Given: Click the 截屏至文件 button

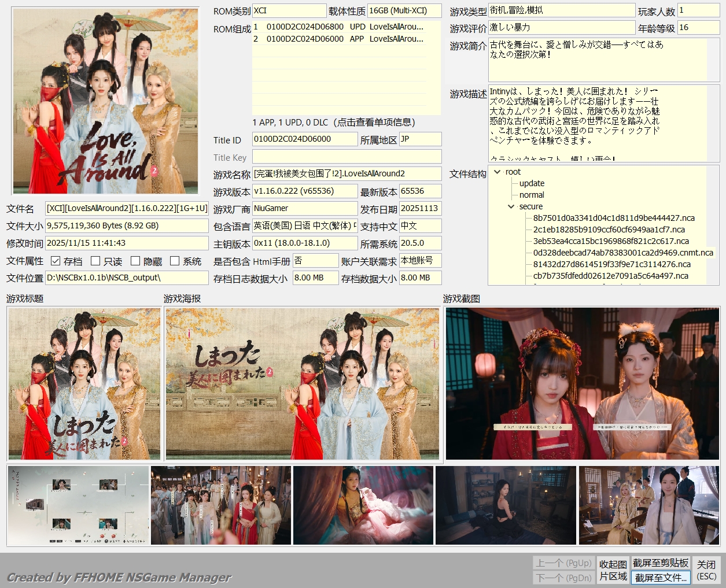Looking at the screenshot, I should coord(661,578).
